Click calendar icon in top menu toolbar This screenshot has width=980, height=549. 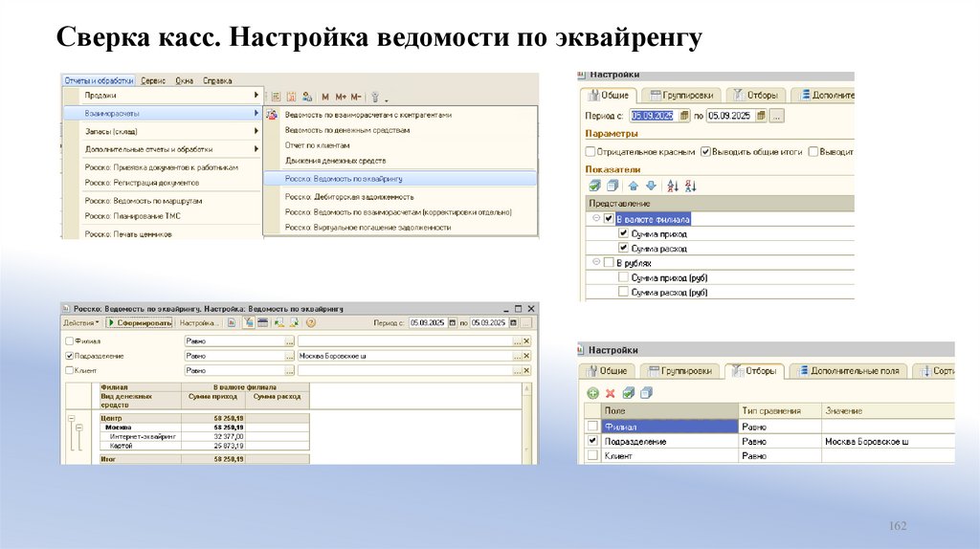tap(291, 97)
